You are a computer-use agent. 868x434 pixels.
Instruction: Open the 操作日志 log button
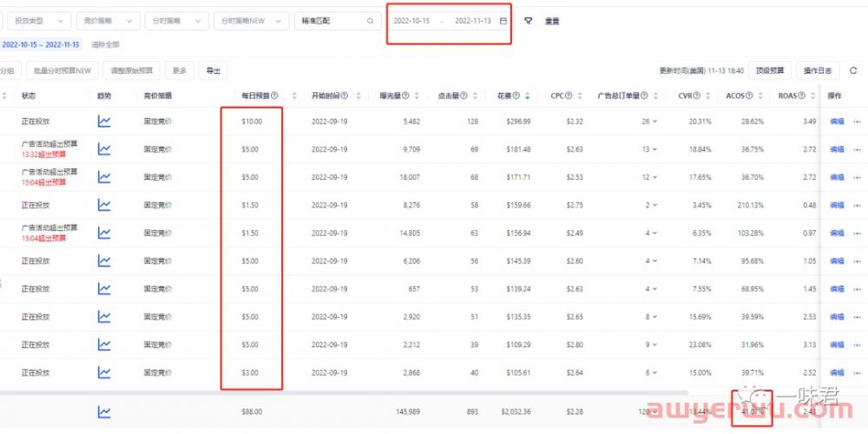pyautogui.click(x=819, y=71)
